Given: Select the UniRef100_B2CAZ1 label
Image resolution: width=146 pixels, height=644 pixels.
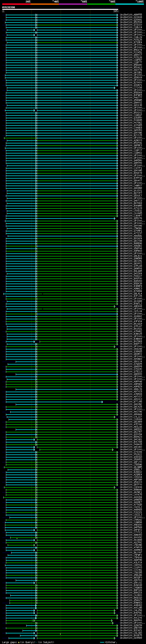Looking at the screenshot, I should pyautogui.click(x=131, y=630).
